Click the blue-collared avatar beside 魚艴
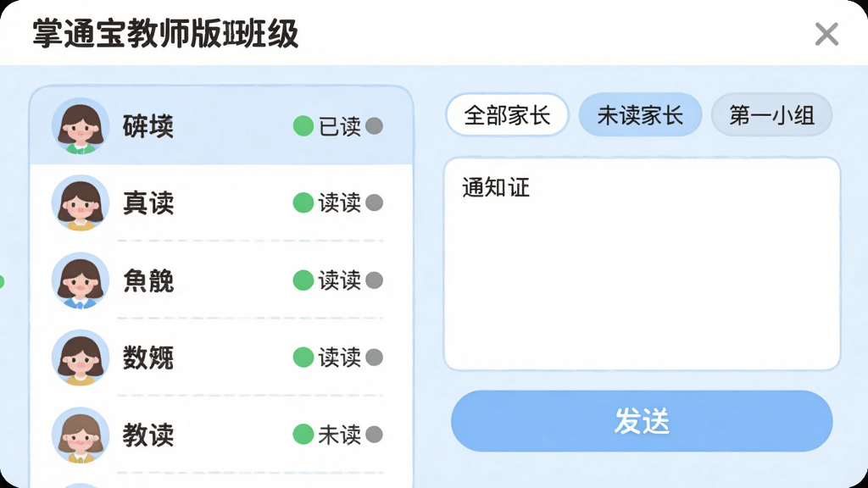 point(81,280)
